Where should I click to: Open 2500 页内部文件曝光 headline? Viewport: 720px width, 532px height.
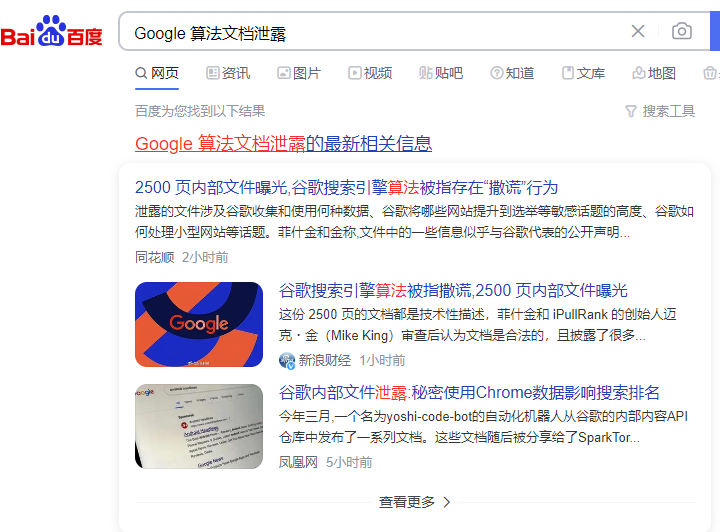[x=347, y=187]
